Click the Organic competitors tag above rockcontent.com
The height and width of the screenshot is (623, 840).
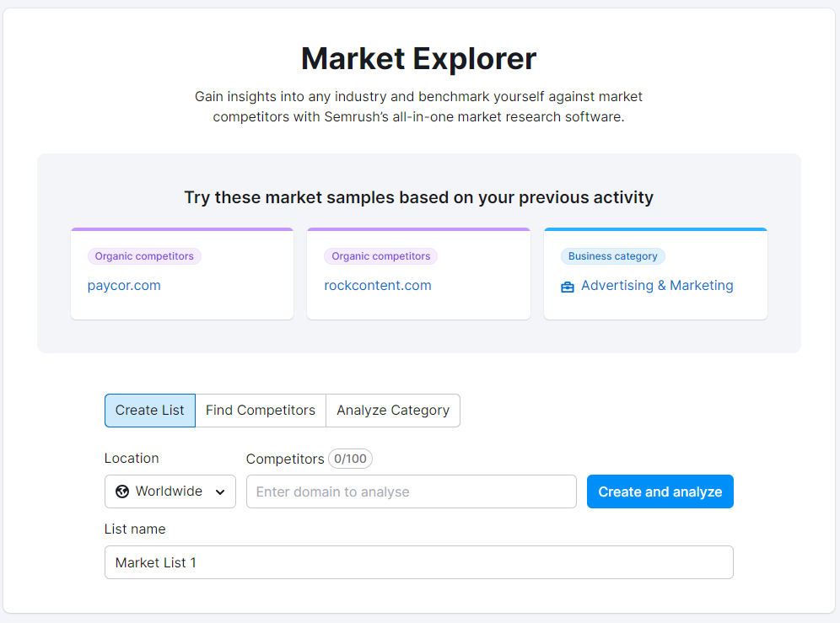point(381,256)
